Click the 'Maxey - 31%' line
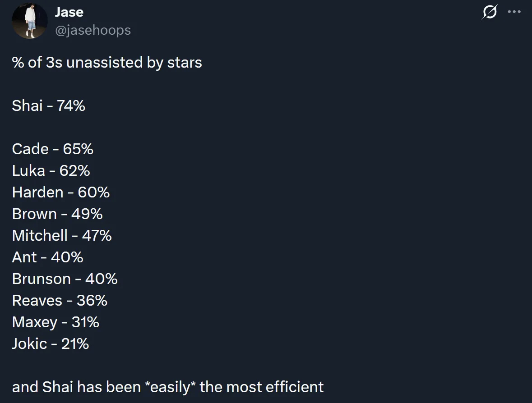Viewport: 532px width, 403px height. click(56, 322)
